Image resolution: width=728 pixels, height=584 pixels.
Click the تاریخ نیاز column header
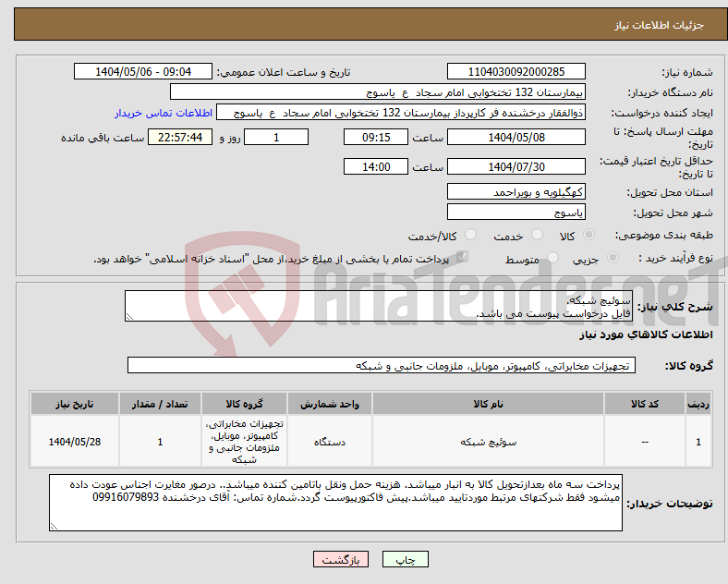[75, 404]
